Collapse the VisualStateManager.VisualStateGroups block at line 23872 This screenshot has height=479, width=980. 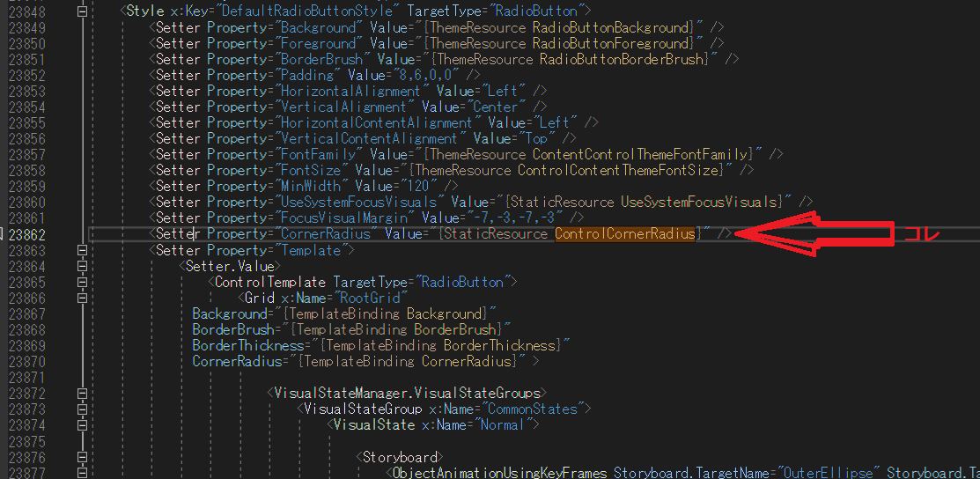pos(81,394)
